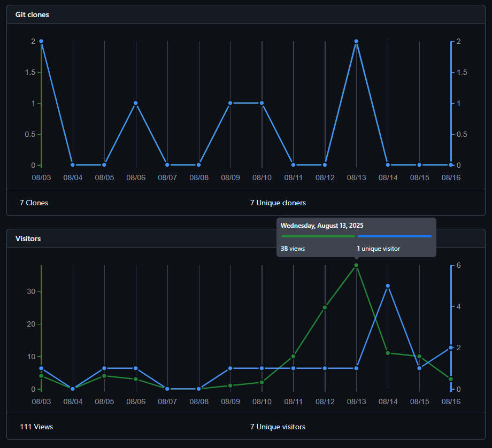Select the "7 Unique cloners" total
The height and width of the screenshot is (448, 492).
point(278,203)
